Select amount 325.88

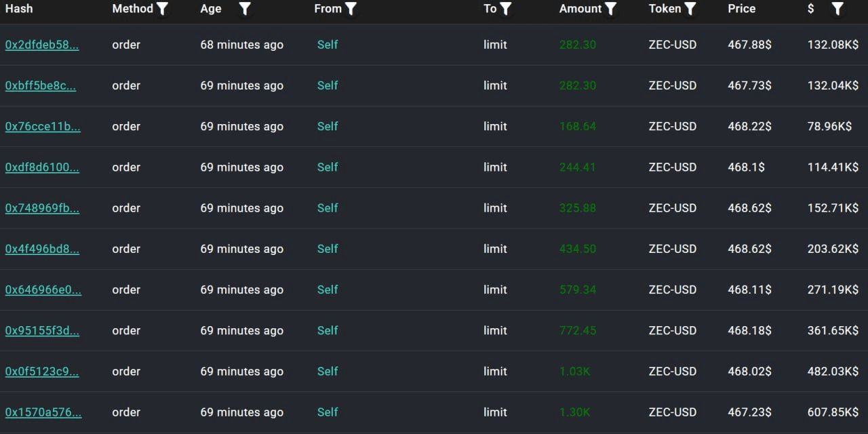click(578, 208)
